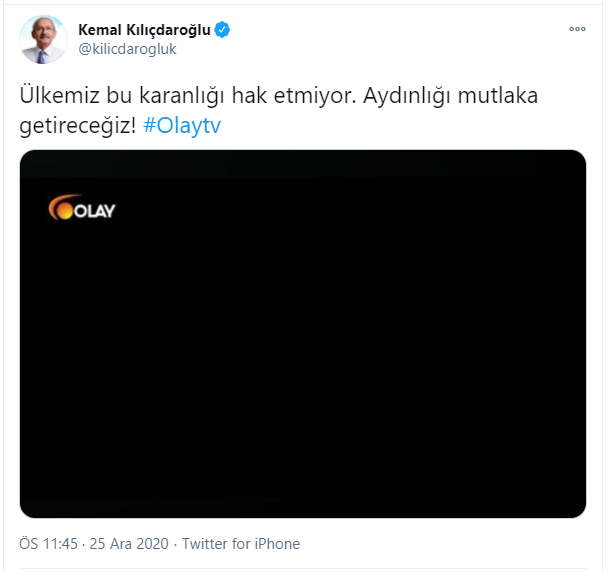Viewport: 611px width, 572px height.
Task: Click Kemal Kılıçdaroğlu's profile avatar
Action: pyautogui.click(x=43, y=39)
